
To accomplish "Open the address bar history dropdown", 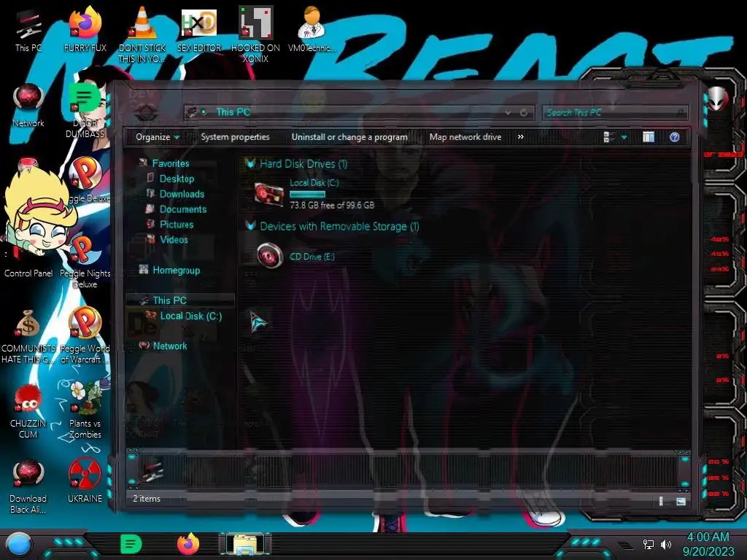I will (x=508, y=112).
